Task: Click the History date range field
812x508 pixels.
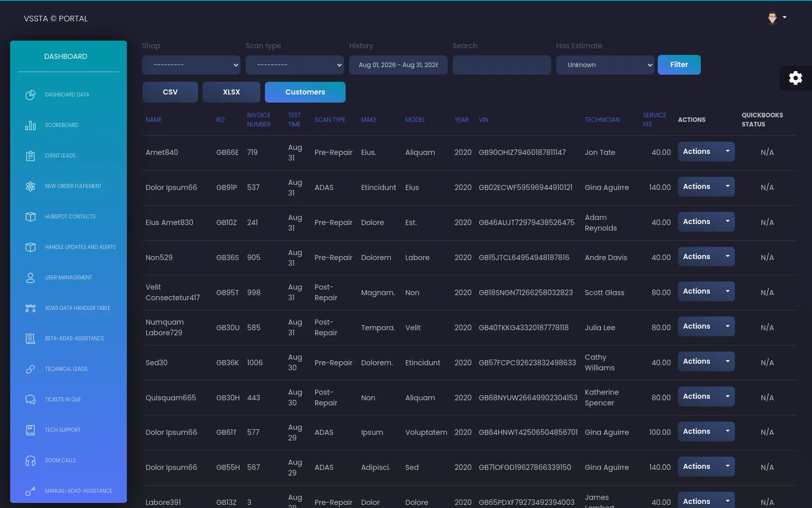Action: [398, 65]
